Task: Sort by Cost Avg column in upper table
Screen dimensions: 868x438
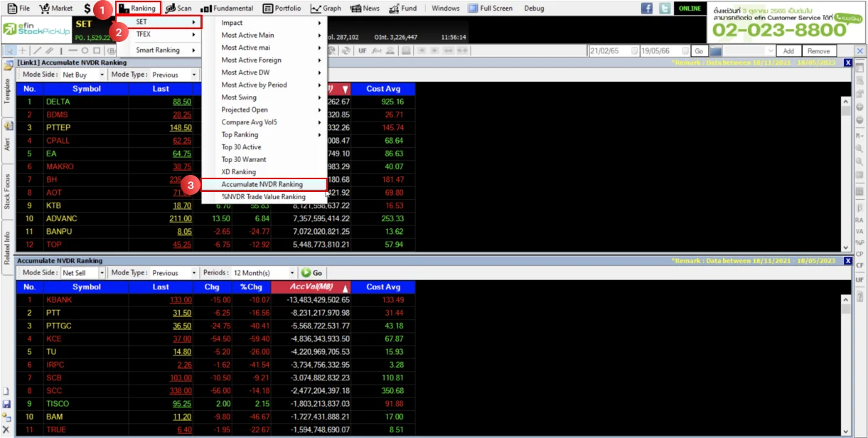Action: pyautogui.click(x=383, y=89)
